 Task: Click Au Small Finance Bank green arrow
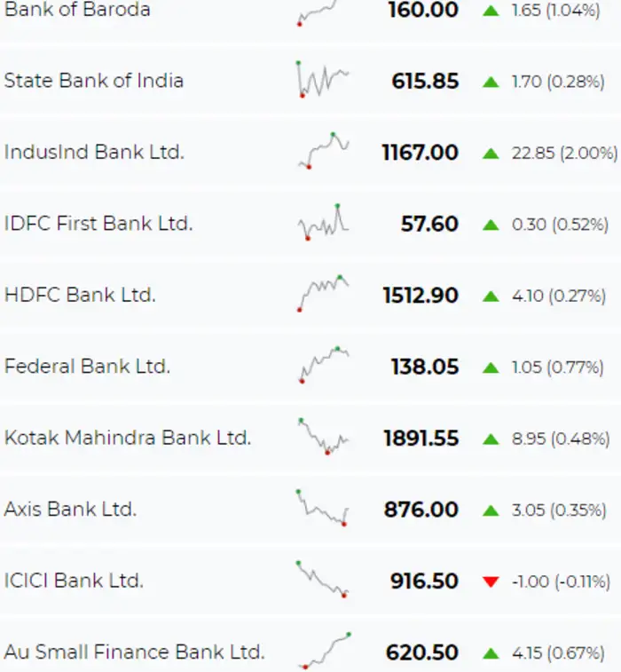coord(491,653)
